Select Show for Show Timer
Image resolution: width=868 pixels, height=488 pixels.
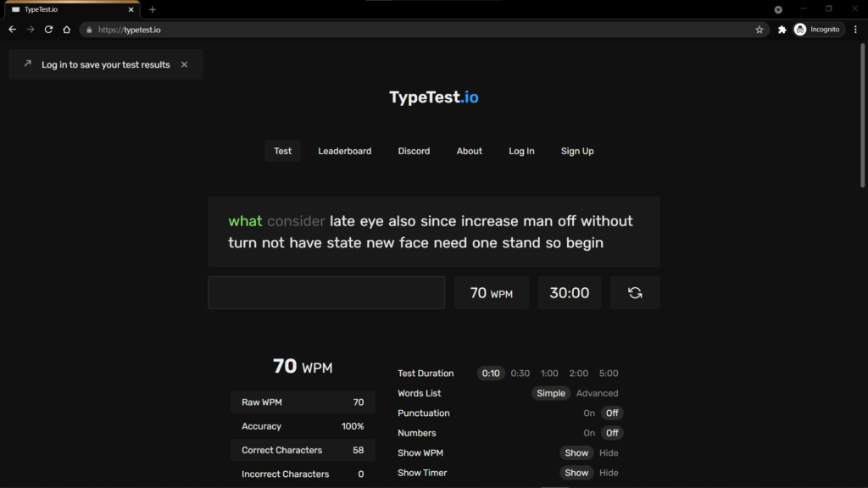(x=576, y=473)
